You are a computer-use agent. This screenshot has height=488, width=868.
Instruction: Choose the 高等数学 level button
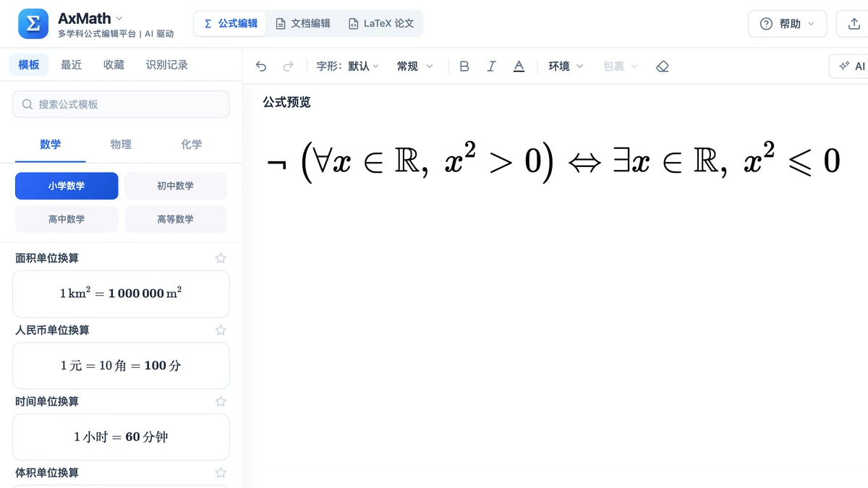click(x=176, y=219)
